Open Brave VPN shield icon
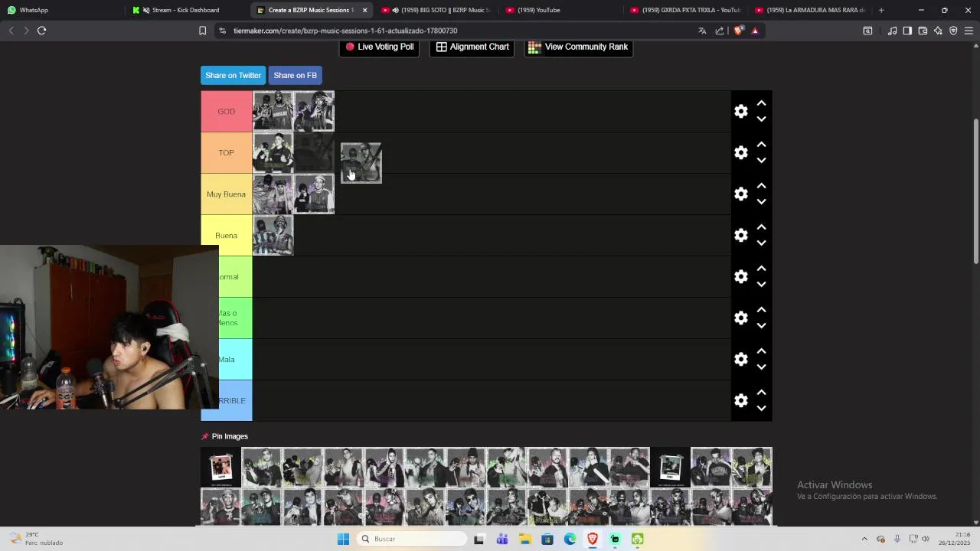The height and width of the screenshot is (551, 980). point(953,31)
